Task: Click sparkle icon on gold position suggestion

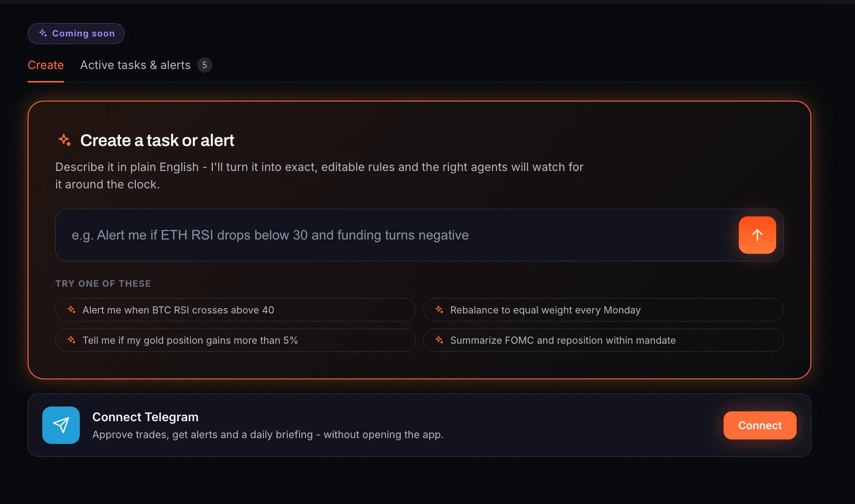Action: pyautogui.click(x=71, y=340)
